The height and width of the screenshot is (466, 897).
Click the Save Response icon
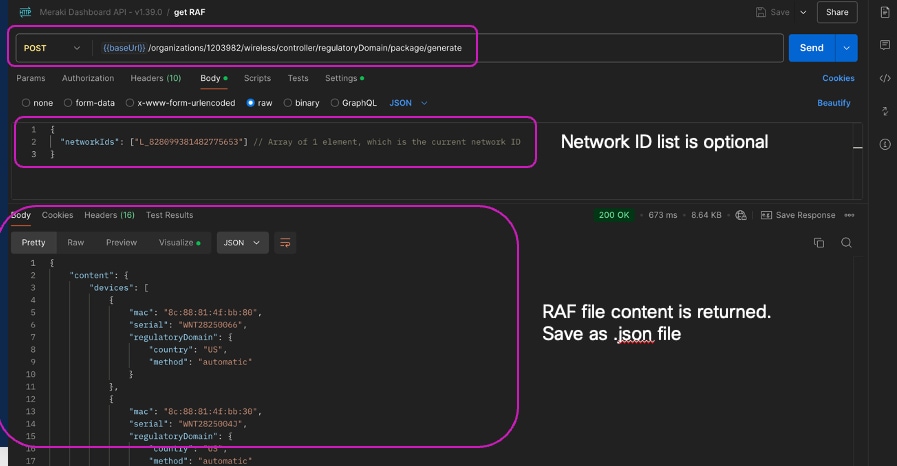pyautogui.click(x=766, y=215)
